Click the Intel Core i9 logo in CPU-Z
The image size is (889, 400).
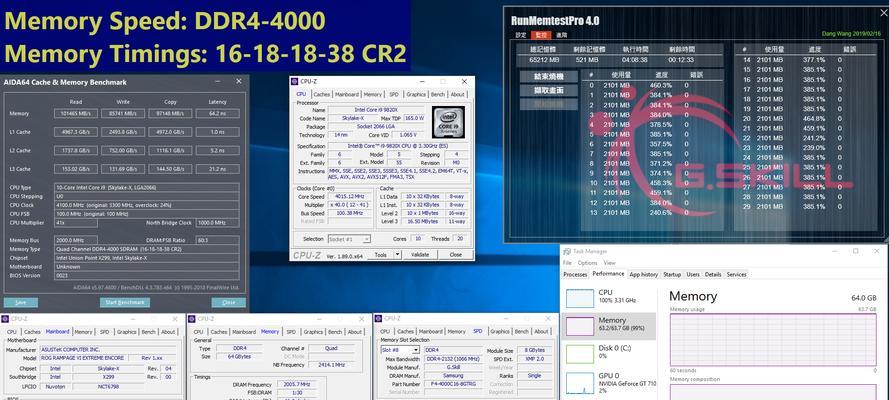point(448,122)
